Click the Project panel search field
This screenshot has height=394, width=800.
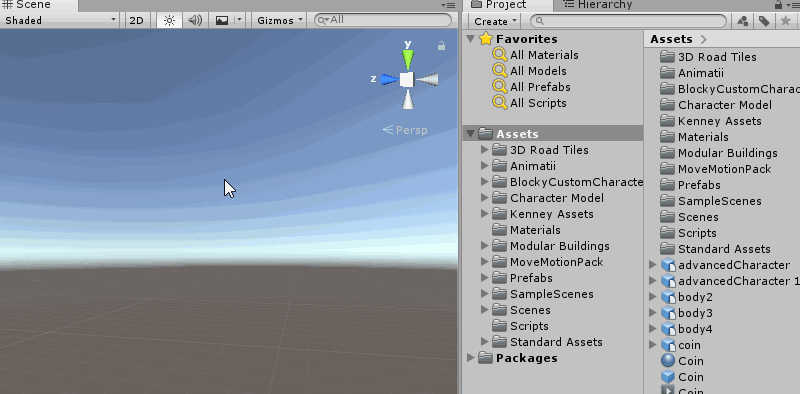tap(629, 21)
